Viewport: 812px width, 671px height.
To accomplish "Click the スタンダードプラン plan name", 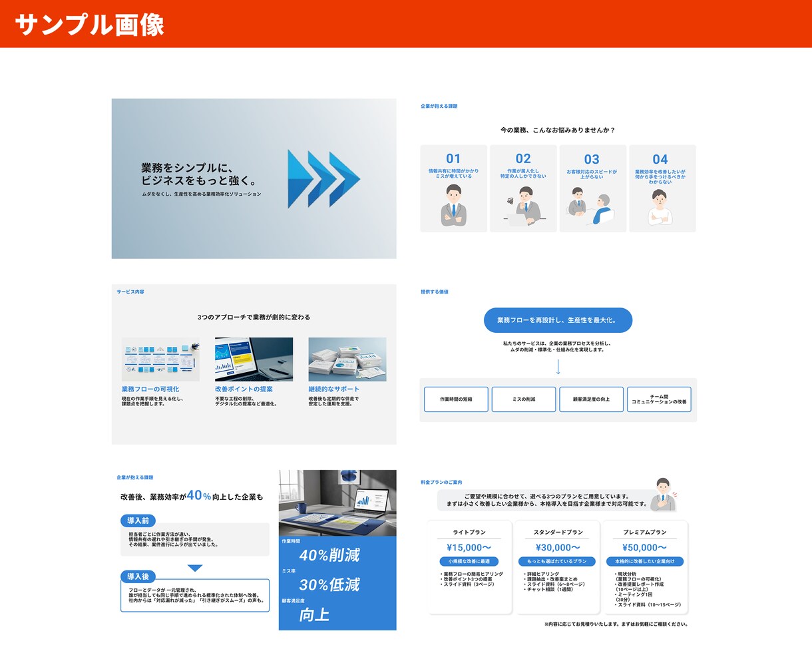I will click(x=558, y=533).
